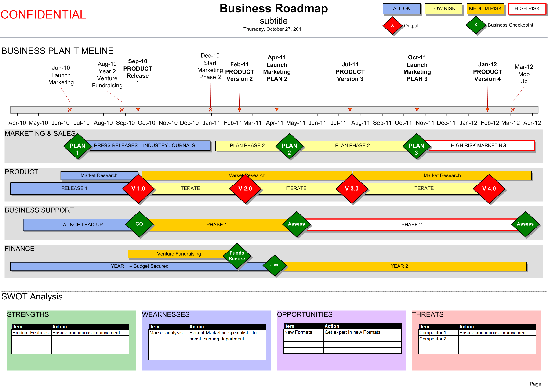This screenshot has width=548, height=392.
Task: Click the PLAN 1 diamond checkpoint icon
Action: pyautogui.click(x=74, y=147)
